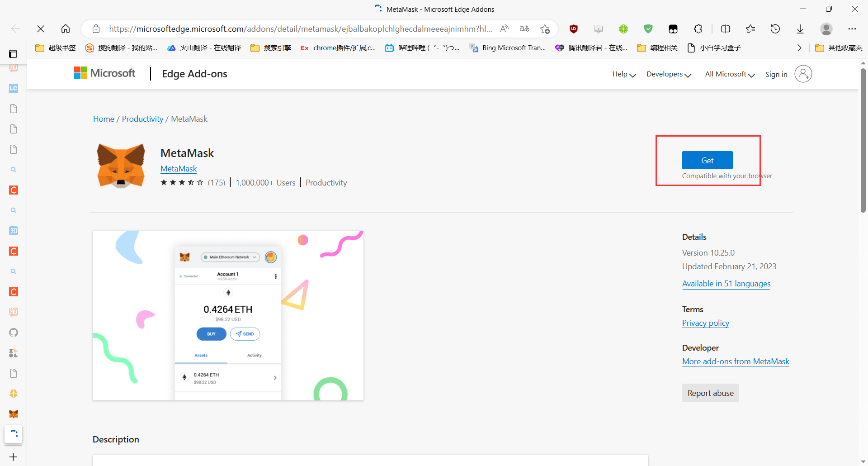868x466 pixels.
Task: Show more bookmarks chevron
Action: point(799,48)
